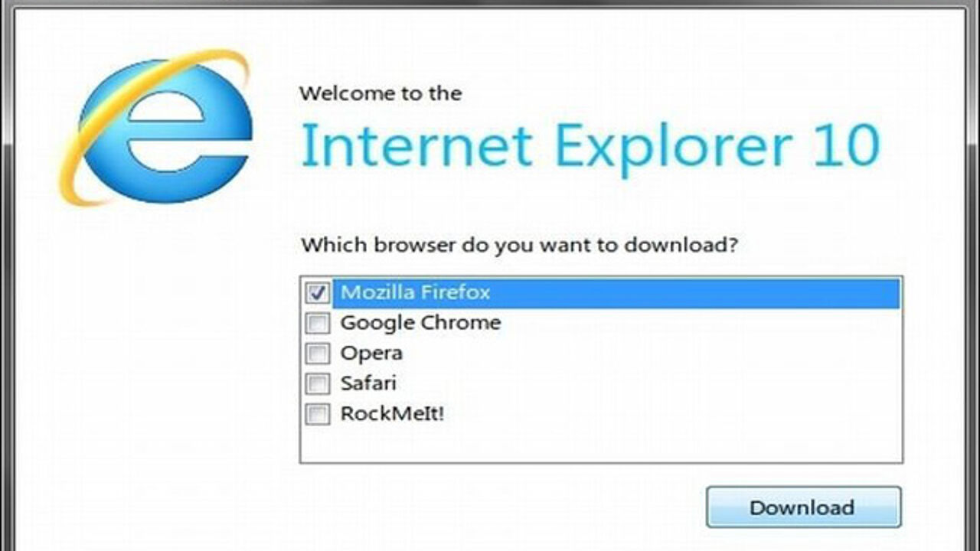Select the Google Chrome list entry text
This screenshot has height=551, width=980.
coord(420,323)
